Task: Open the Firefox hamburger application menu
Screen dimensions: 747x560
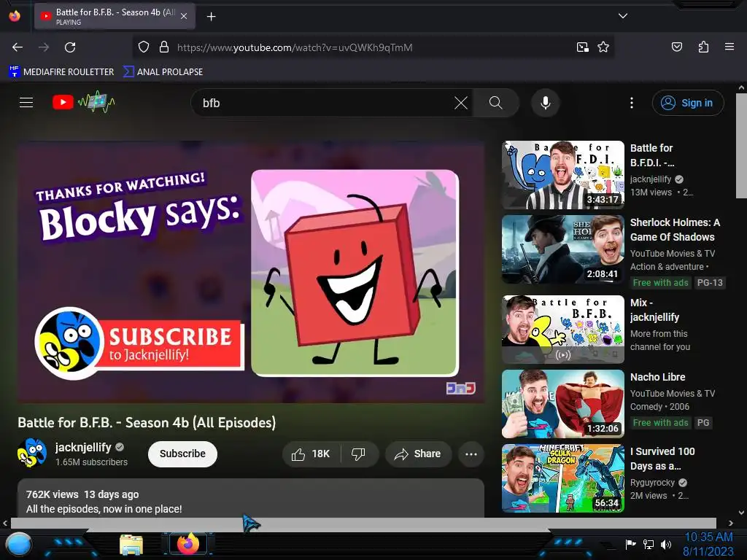Action: (729, 47)
